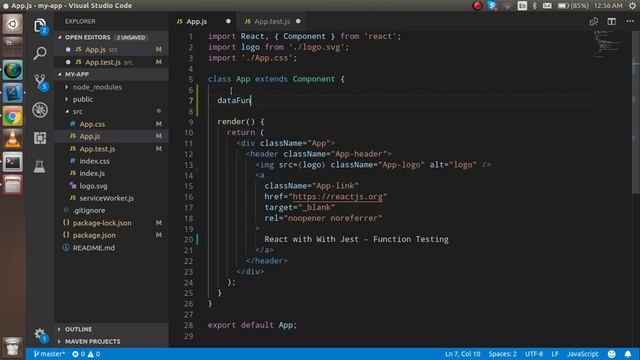This screenshot has width=640, height=360.
Task: Change language mode from JavaScript
Action: tap(582, 354)
